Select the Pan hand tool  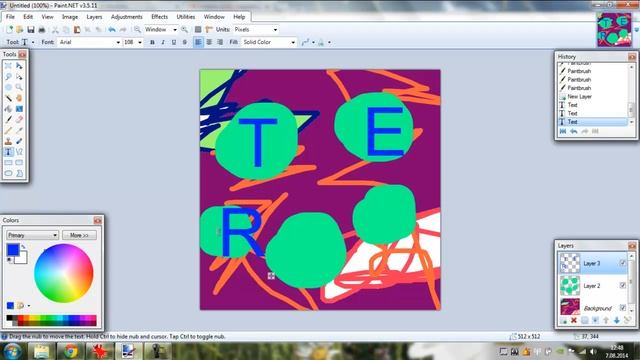pyautogui.click(x=19, y=98)
